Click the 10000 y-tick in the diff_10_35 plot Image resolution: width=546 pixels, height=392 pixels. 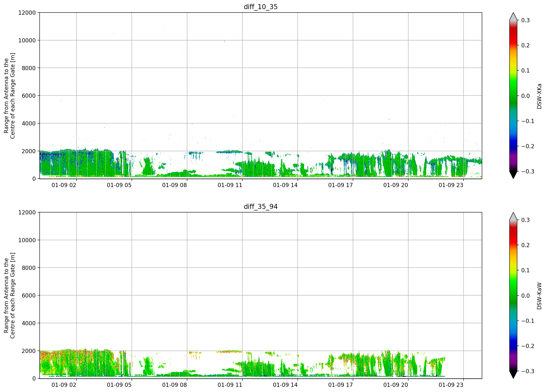tap(27, 40)
